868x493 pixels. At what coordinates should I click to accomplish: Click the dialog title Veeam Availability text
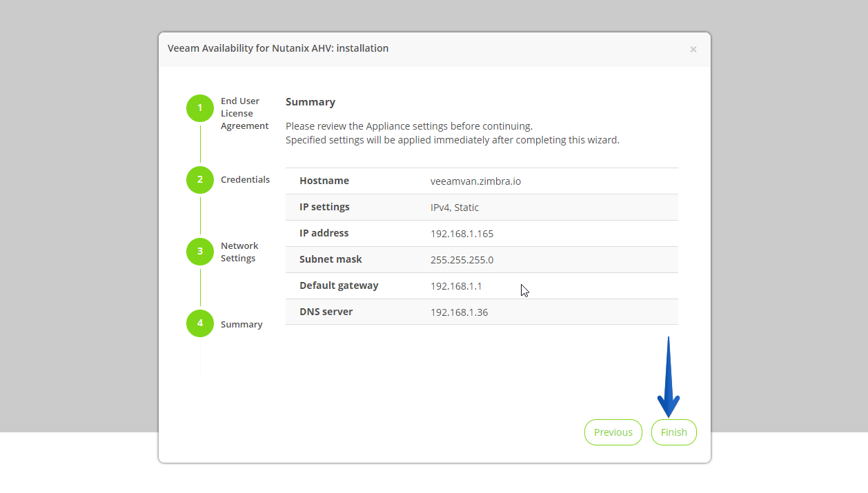pos(278,48)
